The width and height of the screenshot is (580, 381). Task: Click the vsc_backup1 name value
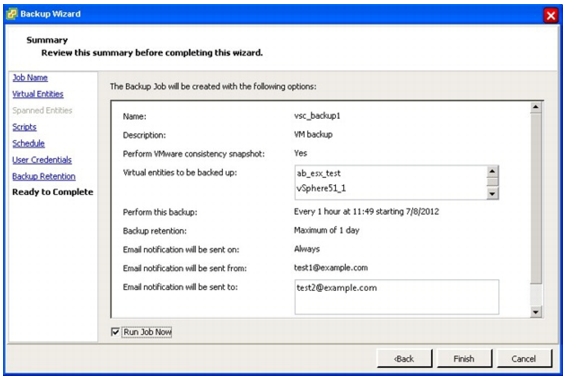(x=317, y=116)
